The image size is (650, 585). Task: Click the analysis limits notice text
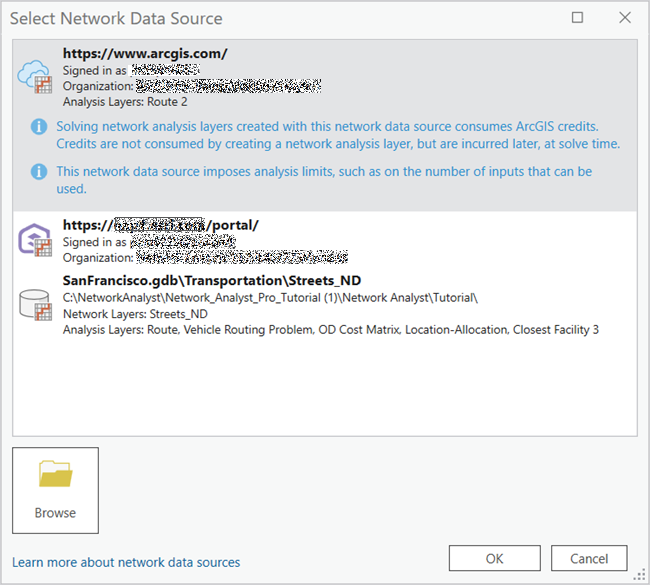click(324, 180)
